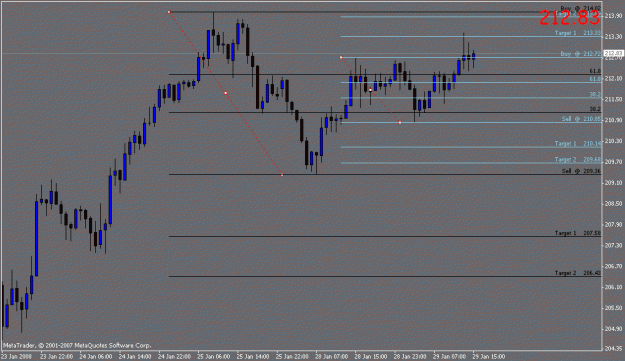625x361 pixels.
Task: Click 204.35 at the bottom of price axis
Action: tap(613, 349)
